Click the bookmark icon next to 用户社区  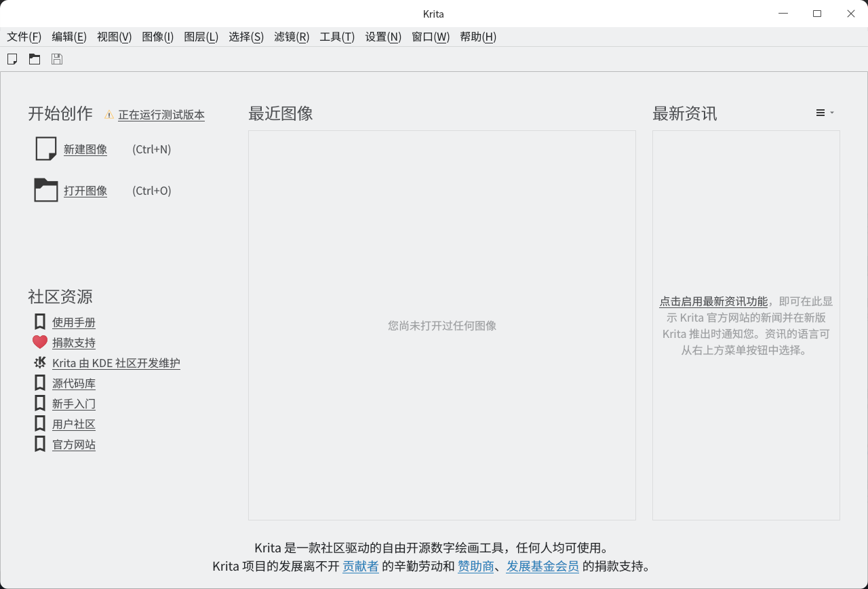point(40,423)
